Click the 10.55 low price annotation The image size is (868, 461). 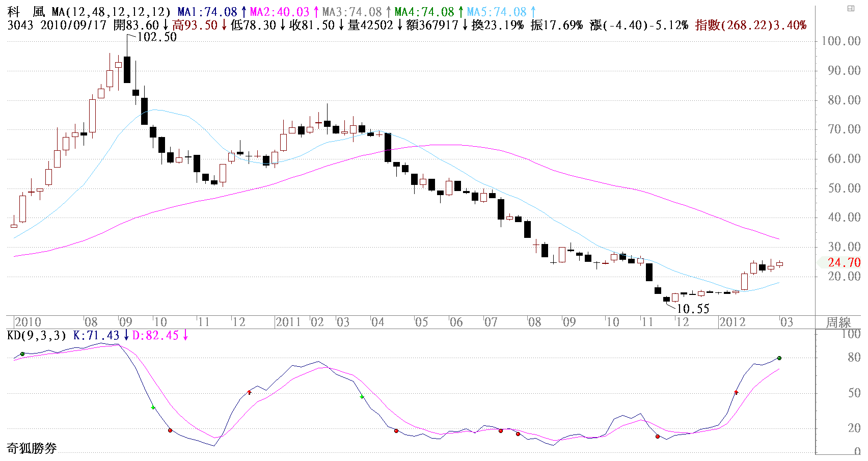point(693,309)
